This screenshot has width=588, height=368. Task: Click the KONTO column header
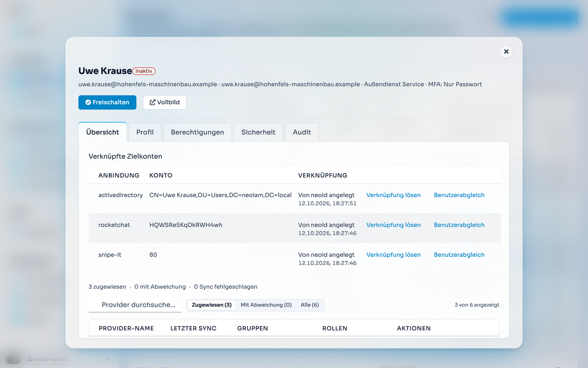click(161, 175)
